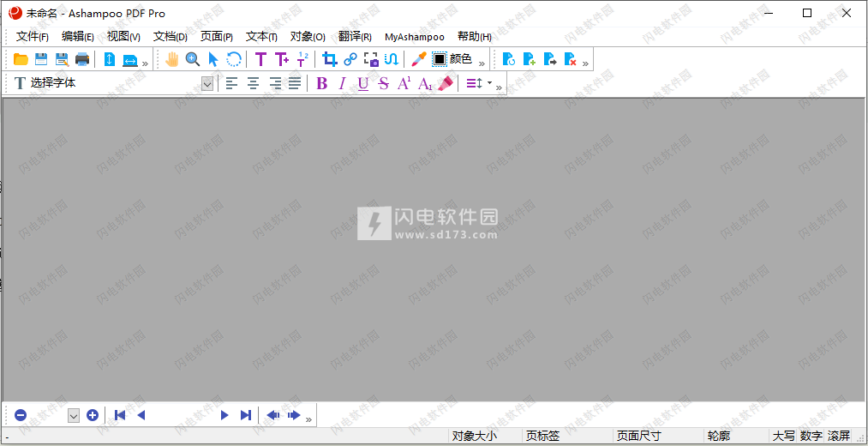Click the insert page icon with plus
The width and height of the screenshot is (868, 446).
(530, 59)
